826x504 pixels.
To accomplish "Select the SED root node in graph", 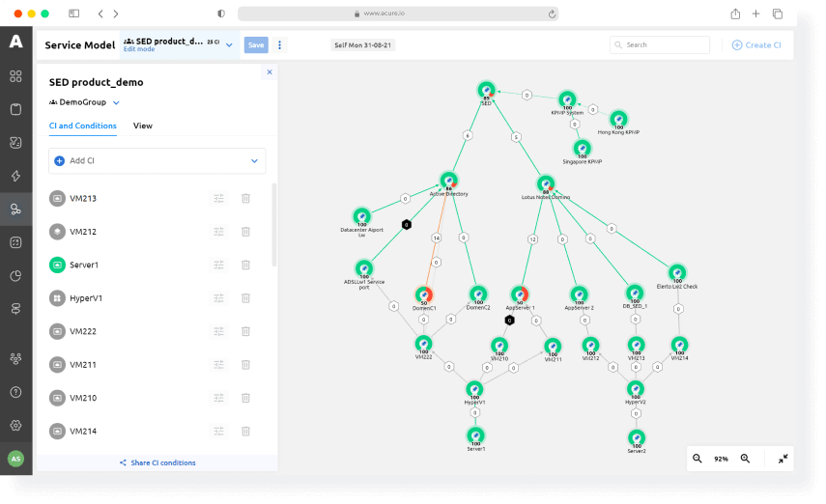I will click(486, 91).
